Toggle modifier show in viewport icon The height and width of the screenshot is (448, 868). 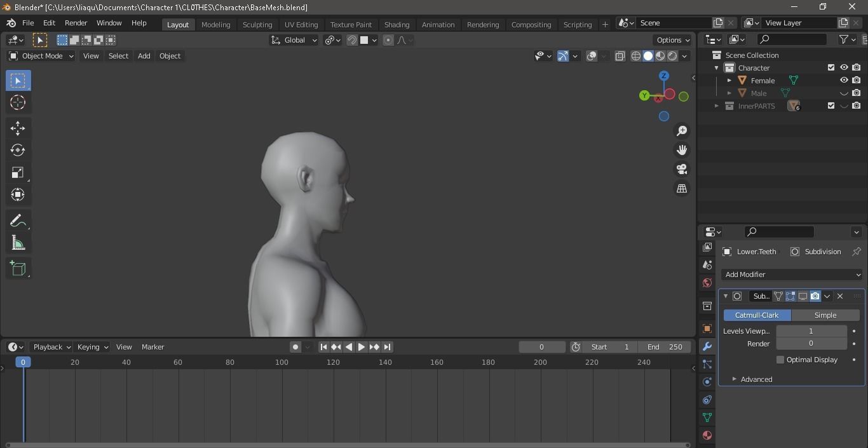click(803, 296)
